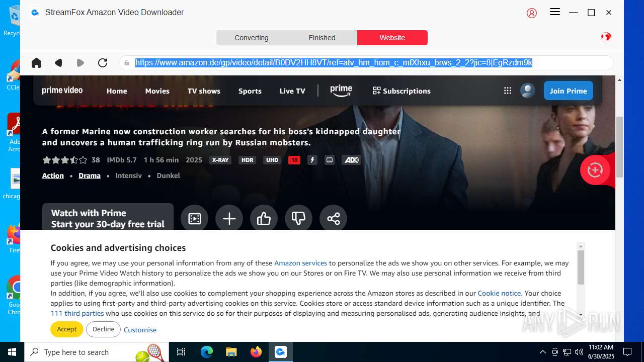
Task: Click the Prime Video logo
Action: (x=62, y=90)
